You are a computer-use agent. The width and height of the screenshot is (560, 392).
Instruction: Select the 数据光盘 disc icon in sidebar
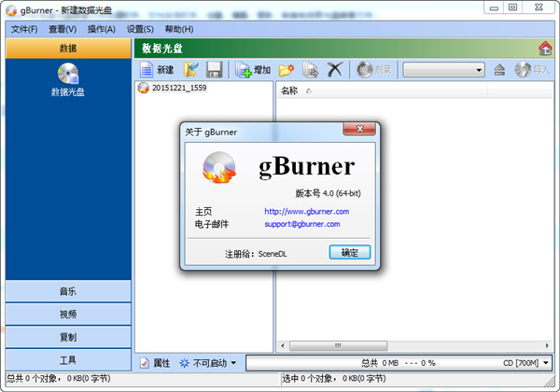pos(68,74)
